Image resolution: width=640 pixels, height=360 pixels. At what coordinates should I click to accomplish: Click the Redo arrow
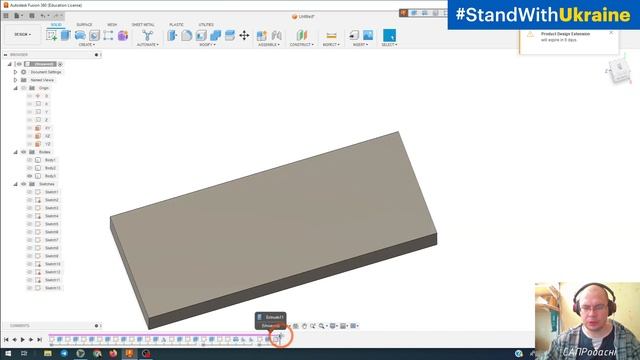56,16
